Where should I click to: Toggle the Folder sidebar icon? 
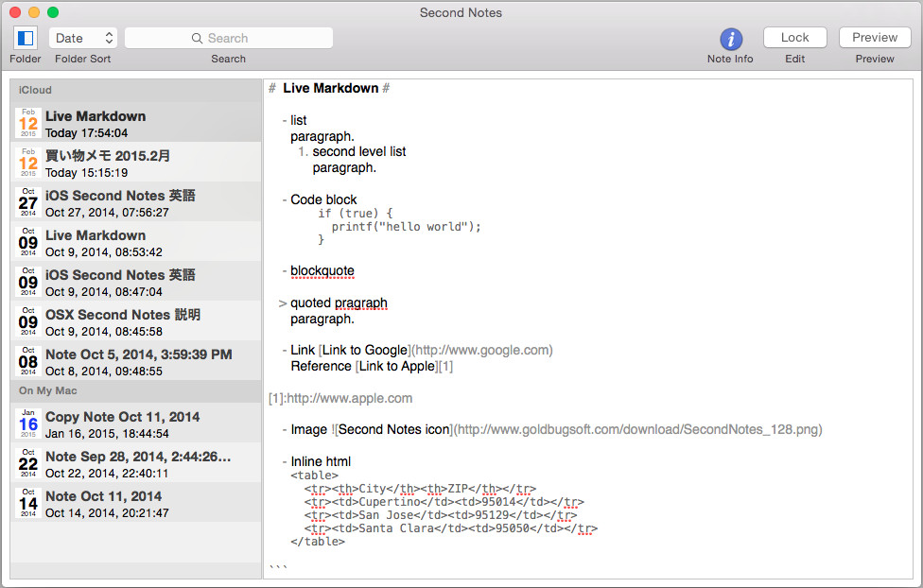[26, 38]
